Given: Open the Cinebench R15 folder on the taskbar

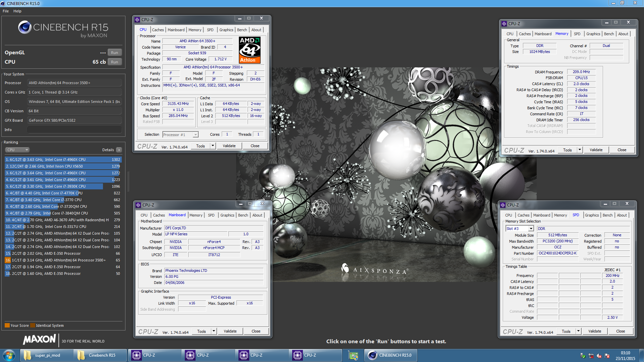Looking at the screenshot, I should tap(100, 355).
